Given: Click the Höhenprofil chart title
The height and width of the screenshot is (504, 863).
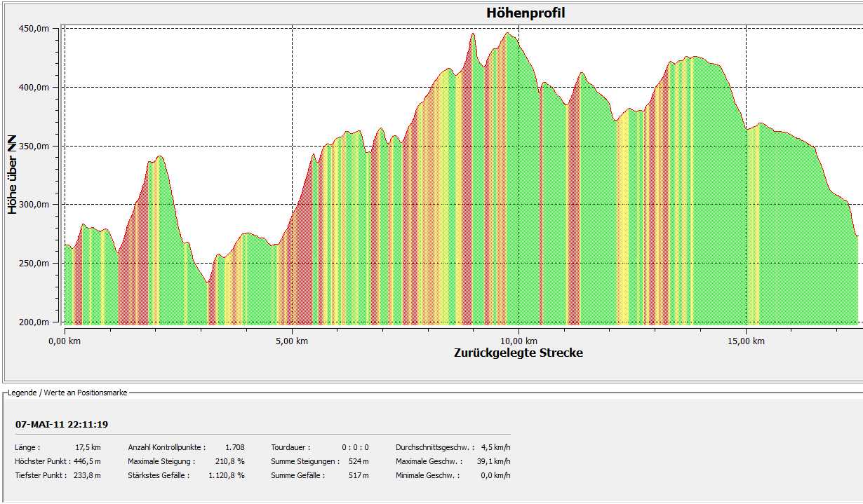Looking at the screenshot, I should click(x=525, y=13).
